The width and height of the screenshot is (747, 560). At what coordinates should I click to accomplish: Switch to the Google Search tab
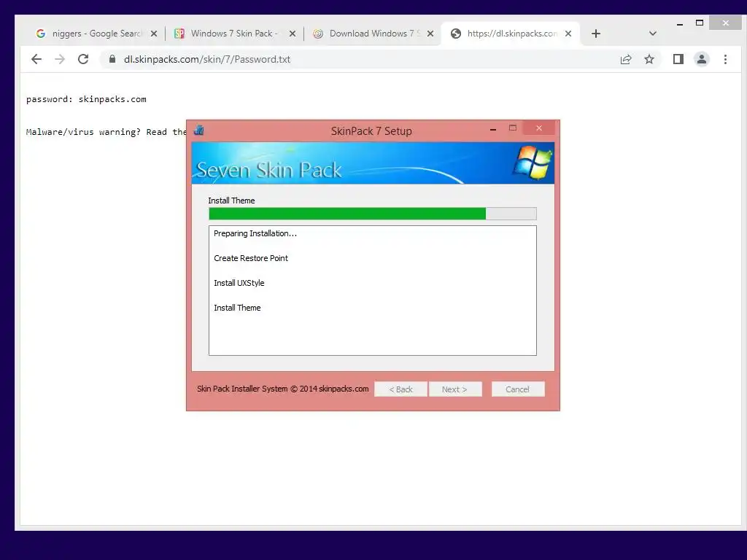(x=90, y=34)
